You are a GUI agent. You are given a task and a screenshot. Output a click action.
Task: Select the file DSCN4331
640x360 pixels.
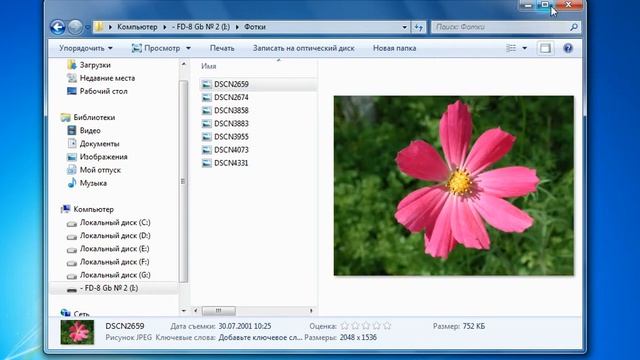[x=231, y=163]
